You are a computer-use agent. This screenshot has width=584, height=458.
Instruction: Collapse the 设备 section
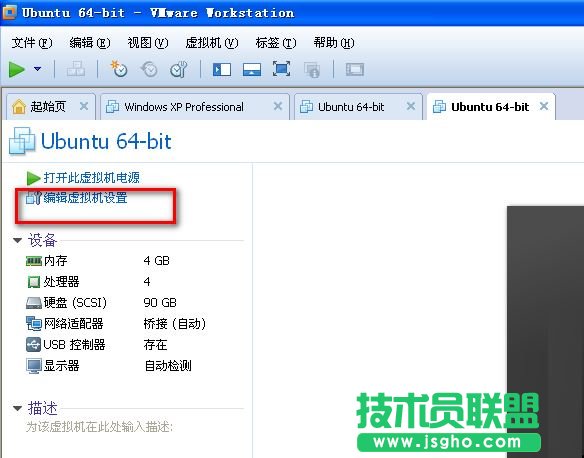tap(18, 241)
